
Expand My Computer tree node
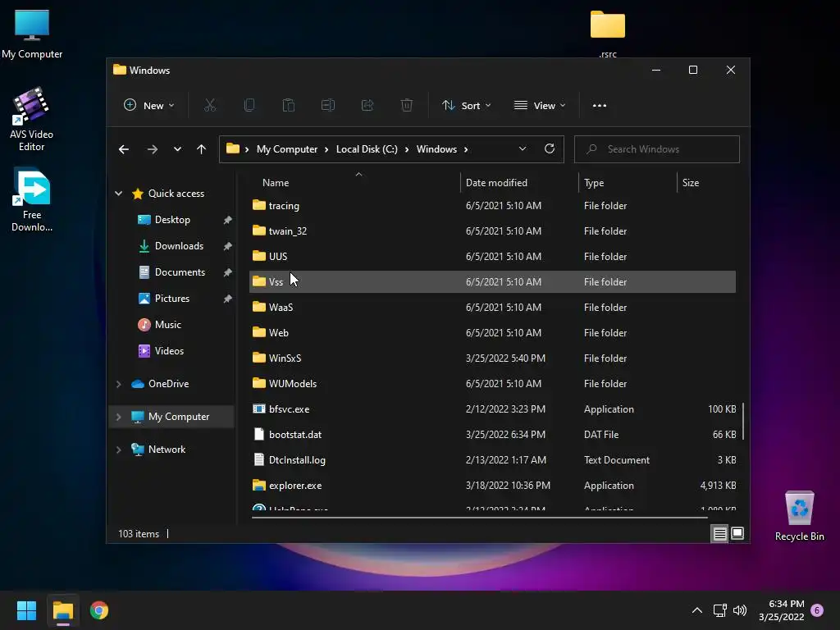coord(118,416)
